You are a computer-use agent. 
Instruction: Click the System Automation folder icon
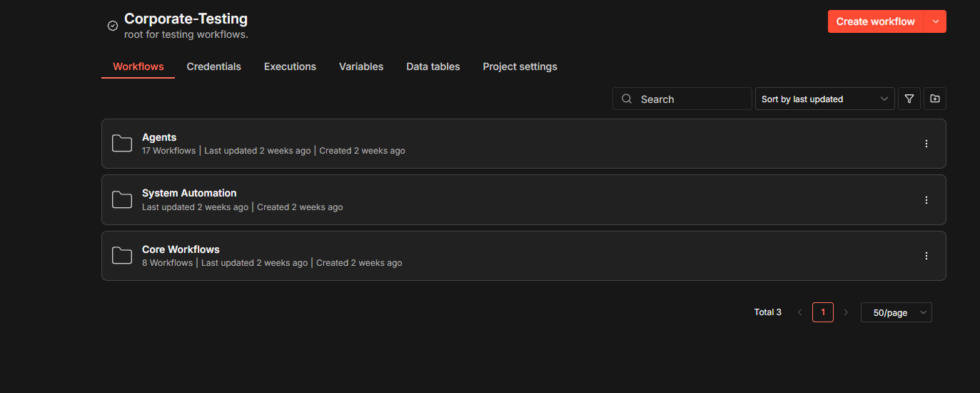[122, 200]
